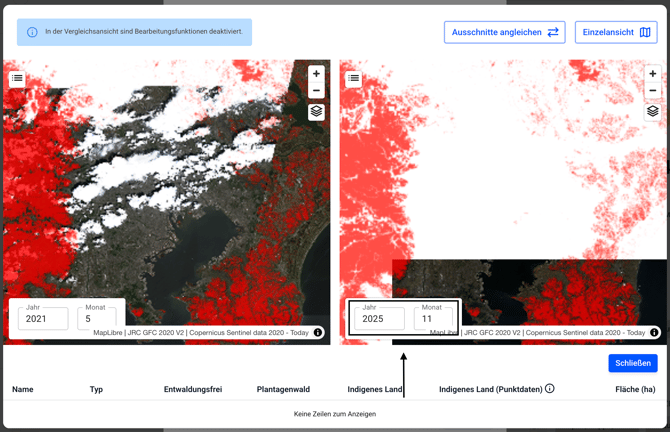Open the left map legend list

tap(17, 78)
